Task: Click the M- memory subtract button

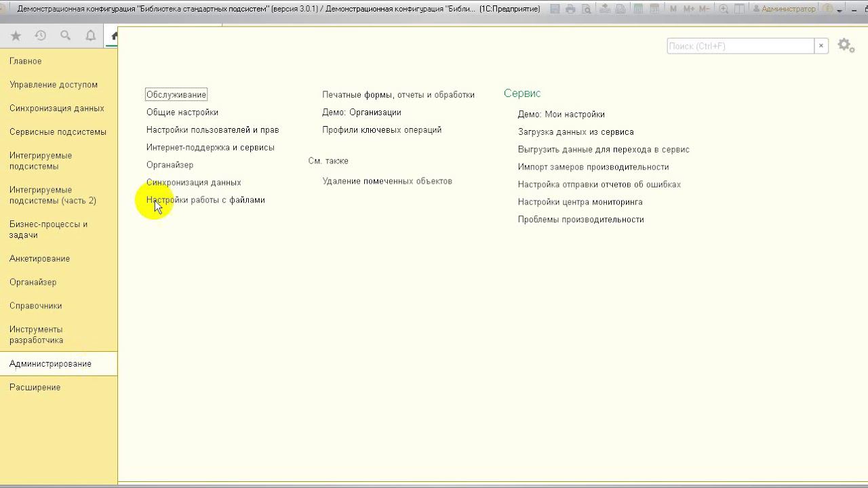Action: coord(705,9)
